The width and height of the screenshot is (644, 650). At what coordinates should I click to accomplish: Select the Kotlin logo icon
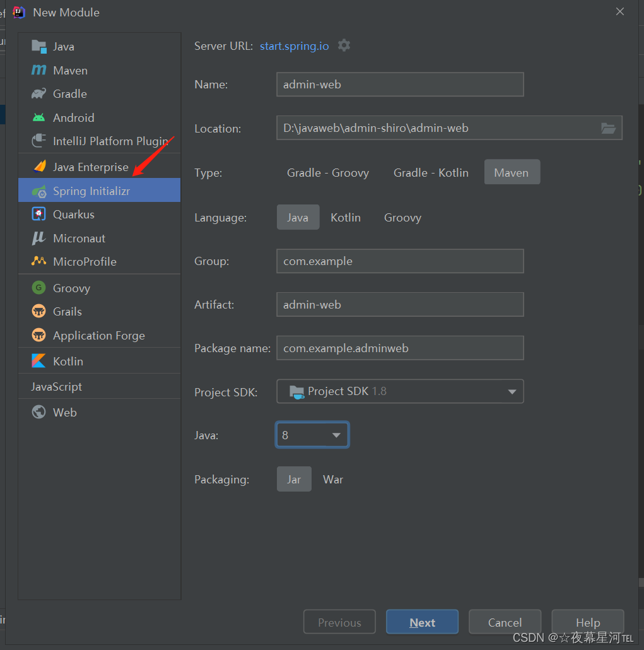point(39,361)
